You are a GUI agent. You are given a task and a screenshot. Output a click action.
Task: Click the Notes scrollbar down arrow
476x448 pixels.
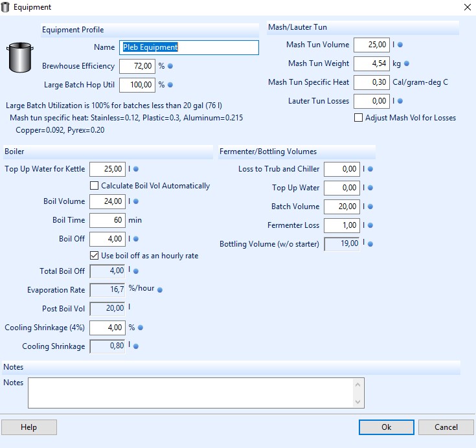tap(358, 401)
